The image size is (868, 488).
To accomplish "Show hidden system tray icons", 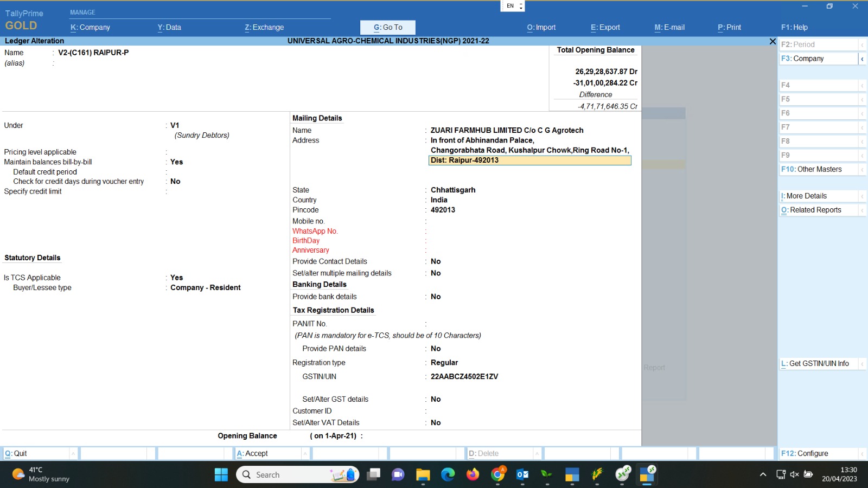I will coord(763,474).
